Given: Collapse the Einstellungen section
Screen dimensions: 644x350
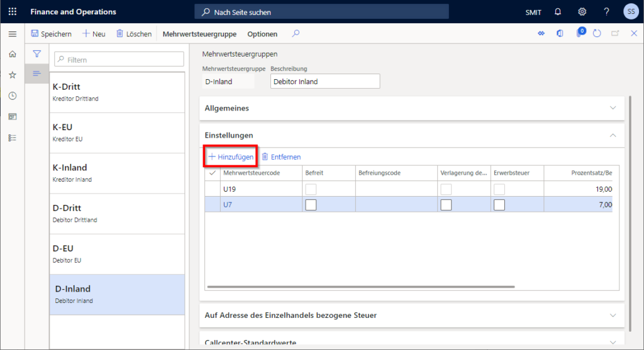Looking at the screenshot, I should pos(412,135).
